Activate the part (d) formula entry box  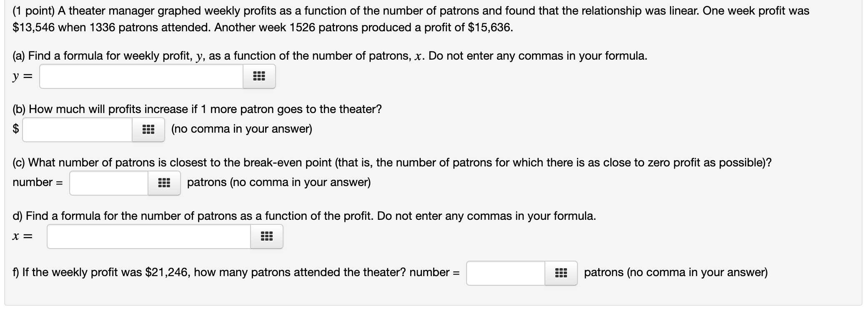click(148, 236)
